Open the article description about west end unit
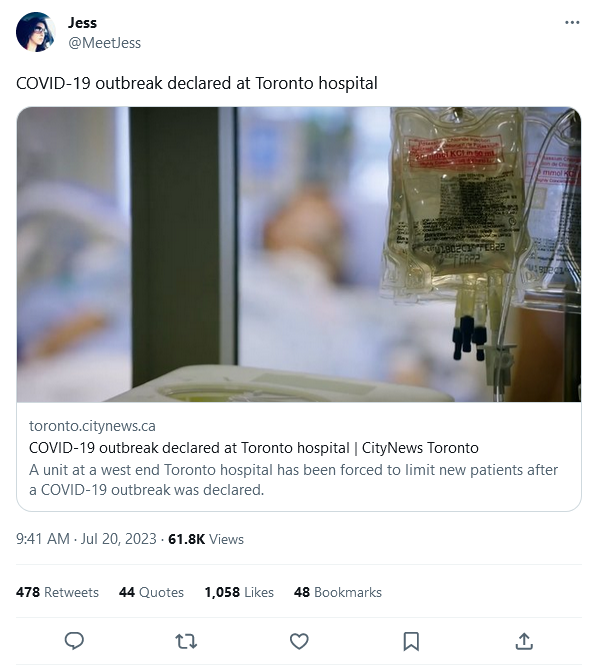 (x=293, y=480)
